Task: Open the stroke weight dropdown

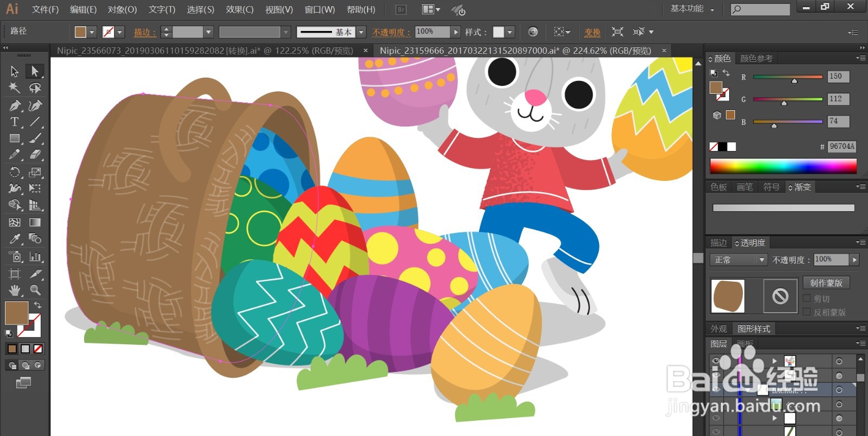Action: 208,32
